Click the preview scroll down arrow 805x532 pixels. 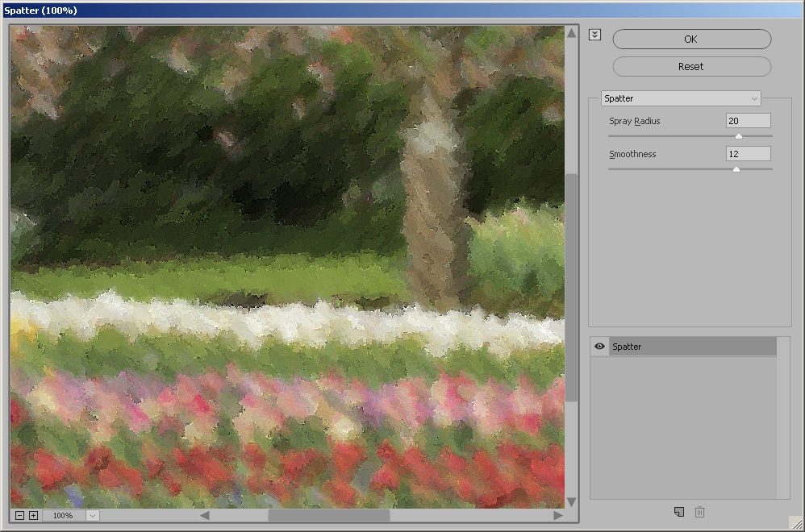[572, 502]
